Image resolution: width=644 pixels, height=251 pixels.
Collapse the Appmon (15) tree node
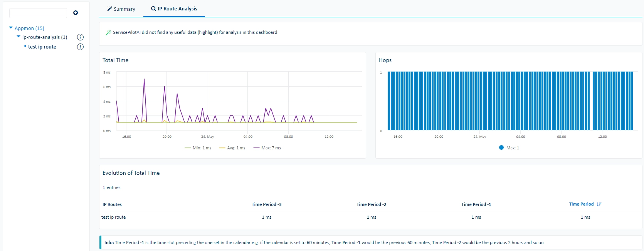[11, 28]
